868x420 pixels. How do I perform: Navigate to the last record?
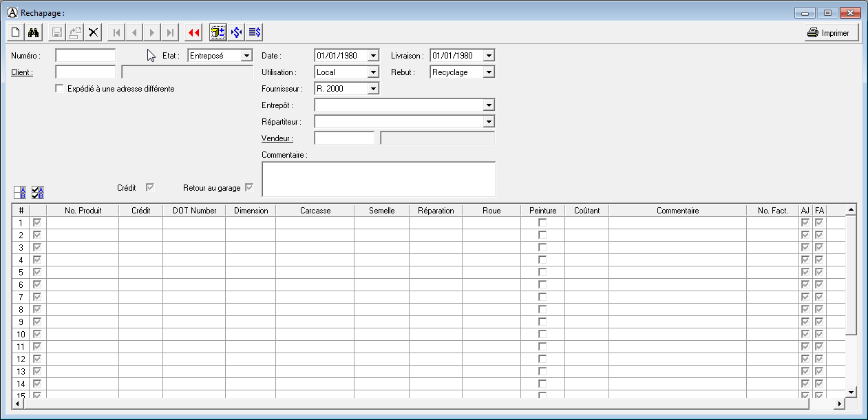click(x=169, y=32)
